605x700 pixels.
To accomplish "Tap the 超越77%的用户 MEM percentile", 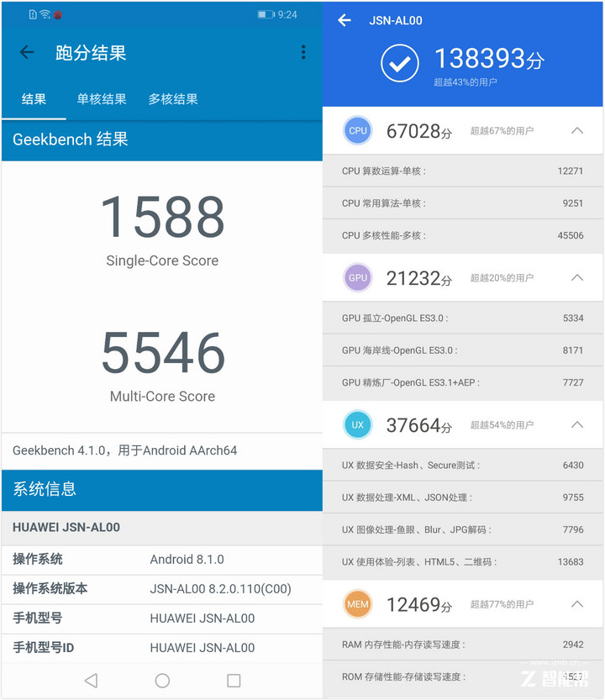I will tap(502, 604).
